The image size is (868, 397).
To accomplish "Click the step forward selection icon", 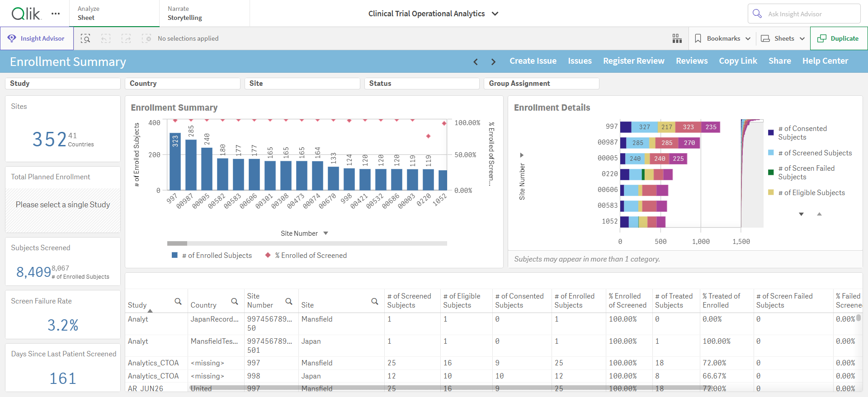I will pos(126,38).
